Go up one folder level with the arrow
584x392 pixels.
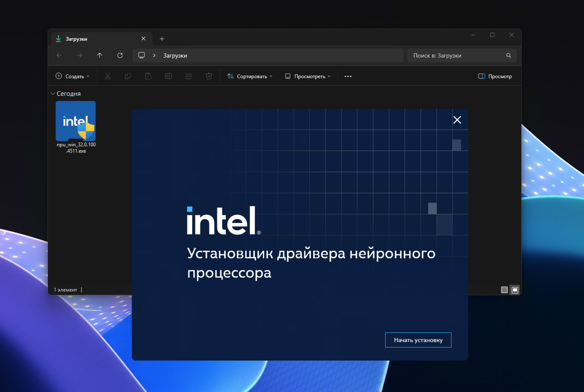[x=100, y=55]
